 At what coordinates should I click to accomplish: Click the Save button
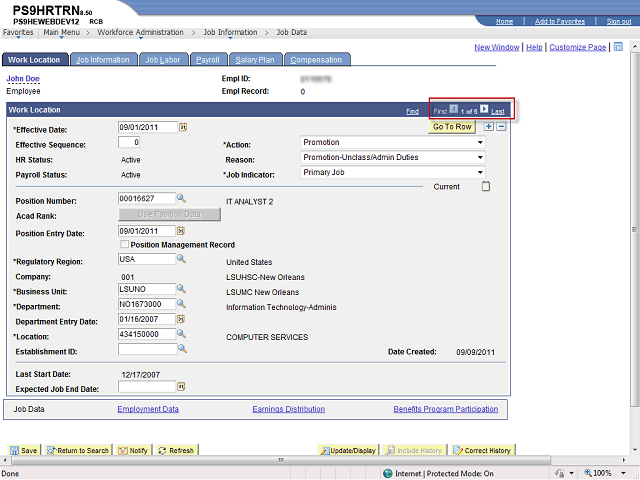click(24, 450)
